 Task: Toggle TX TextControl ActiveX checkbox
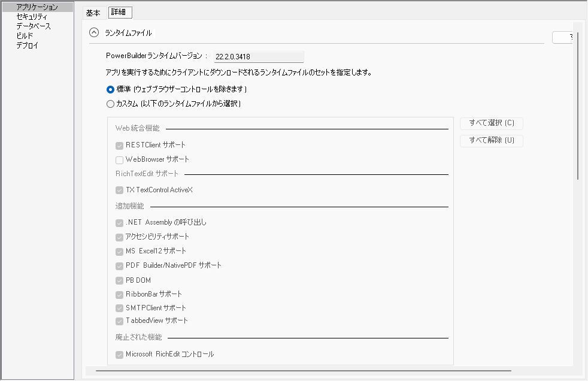tap(120, 190)
